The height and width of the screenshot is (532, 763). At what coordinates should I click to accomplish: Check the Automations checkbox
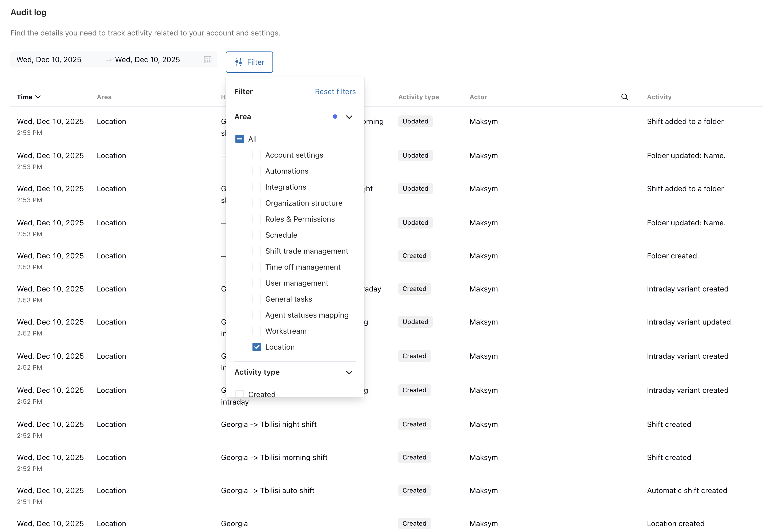256,171
